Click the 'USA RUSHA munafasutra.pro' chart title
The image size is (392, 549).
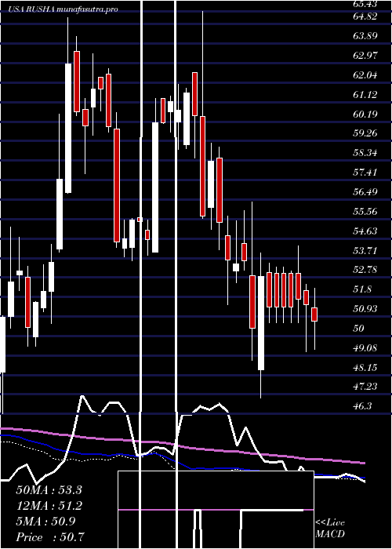(x=64, y=9)
